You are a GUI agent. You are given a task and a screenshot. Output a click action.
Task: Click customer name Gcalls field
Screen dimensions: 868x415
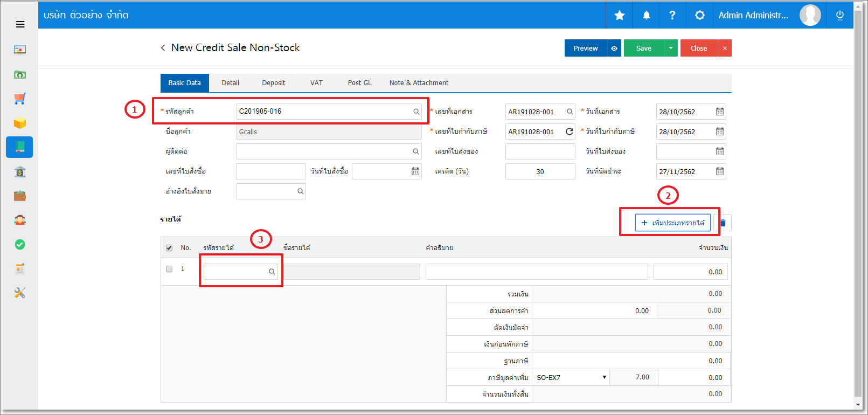pos(329,132)
